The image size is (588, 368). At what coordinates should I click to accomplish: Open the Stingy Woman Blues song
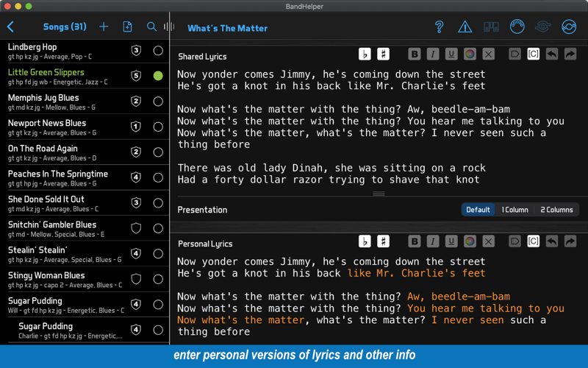(x=85, y=280)
